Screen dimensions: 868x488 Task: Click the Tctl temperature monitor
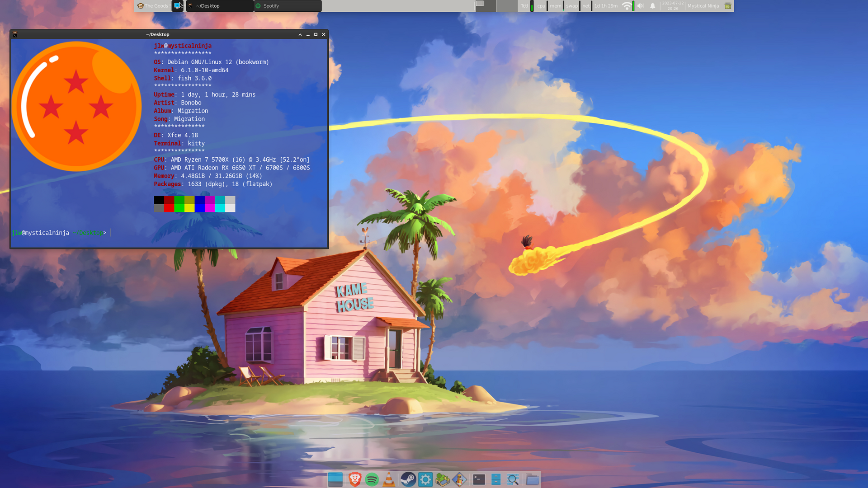[527, 6]
